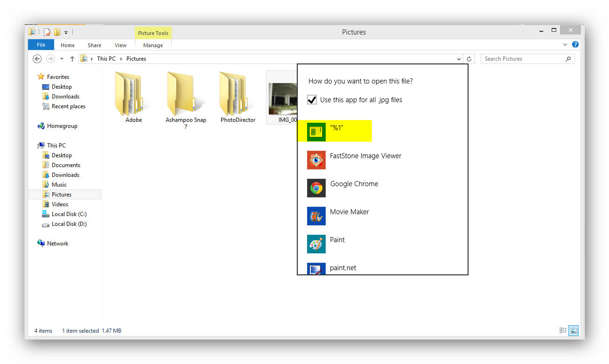Open the Customize Quick Access Toolbar dropdown
This screenshot has height=364, width=609.
click(66, 32)
